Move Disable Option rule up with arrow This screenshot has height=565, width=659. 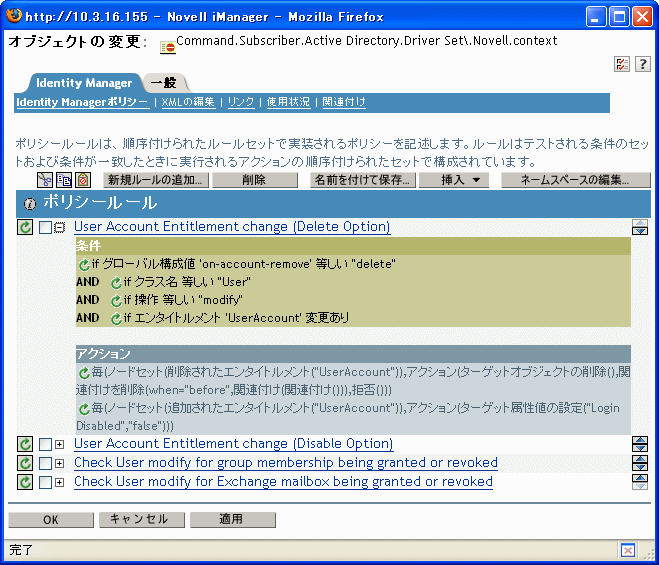(640, 440)
